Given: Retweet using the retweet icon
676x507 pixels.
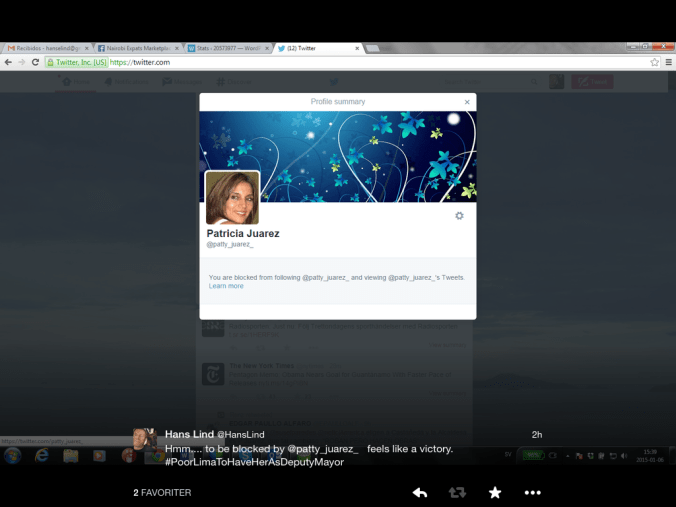Looking at the screenshot, I should click(457, 492).
